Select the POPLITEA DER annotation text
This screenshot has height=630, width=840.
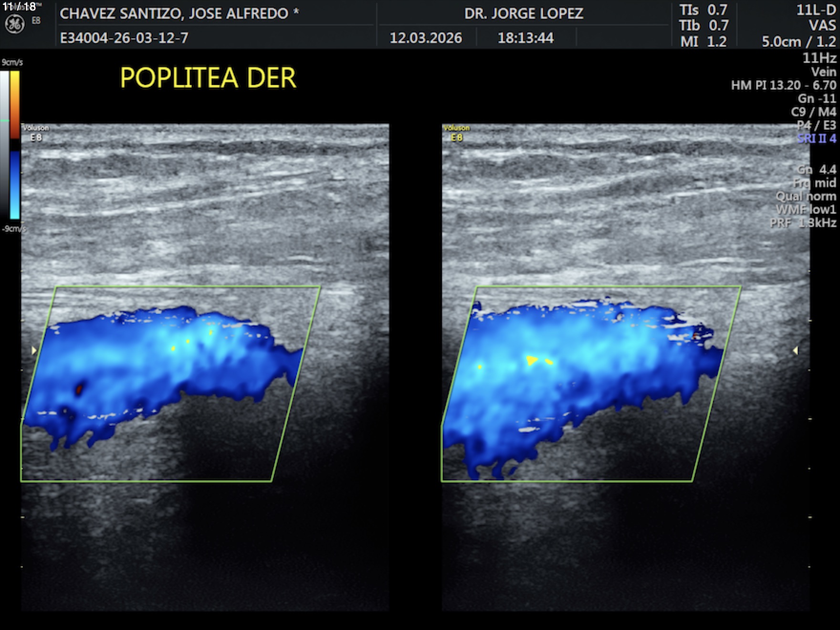(x=208, y=78)
